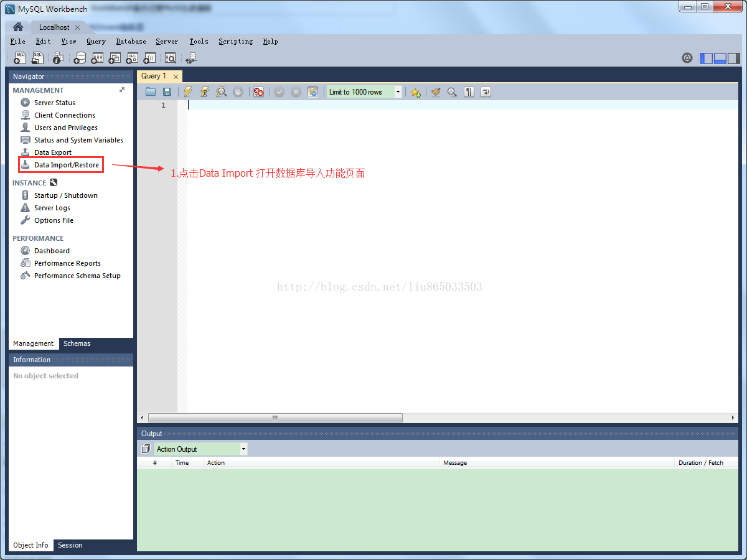The height and width of the screenshot is (560, 747).
Task: Open the File menu
Action: [18, 41]
